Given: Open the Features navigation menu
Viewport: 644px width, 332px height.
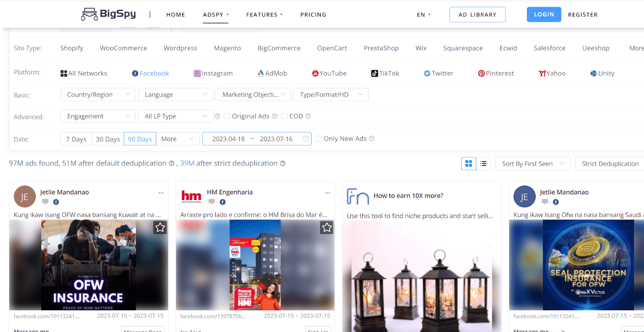Looking at the screenshot, I should [264, 14].
